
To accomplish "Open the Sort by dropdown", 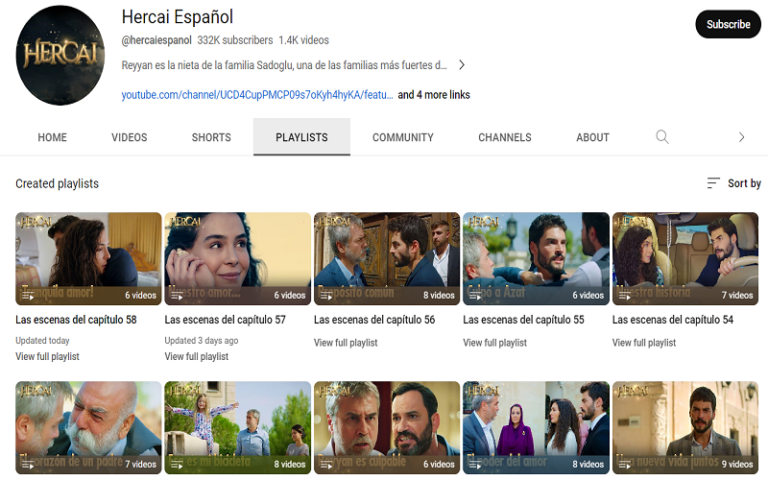I will pos(734,183).
